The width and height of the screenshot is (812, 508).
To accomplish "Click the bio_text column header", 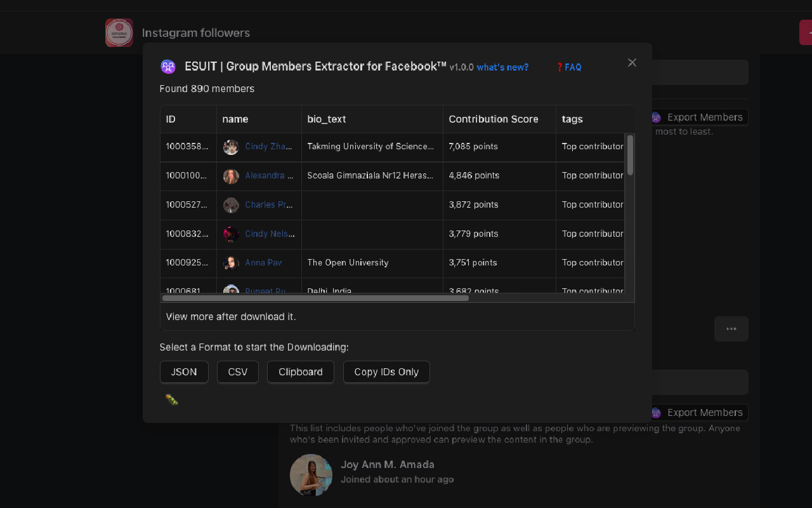I will click(372, 119).
